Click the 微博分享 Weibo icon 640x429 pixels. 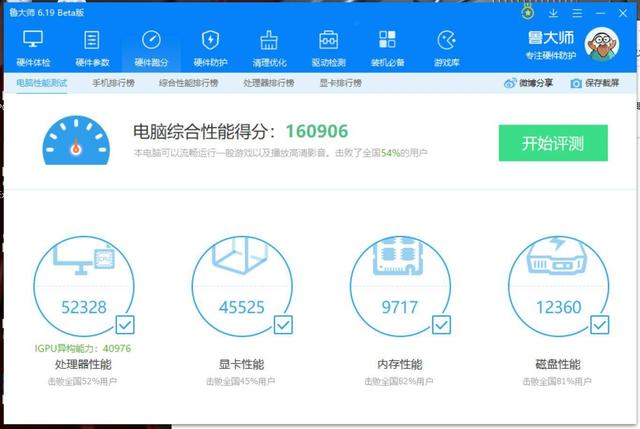tap(510, 83)
